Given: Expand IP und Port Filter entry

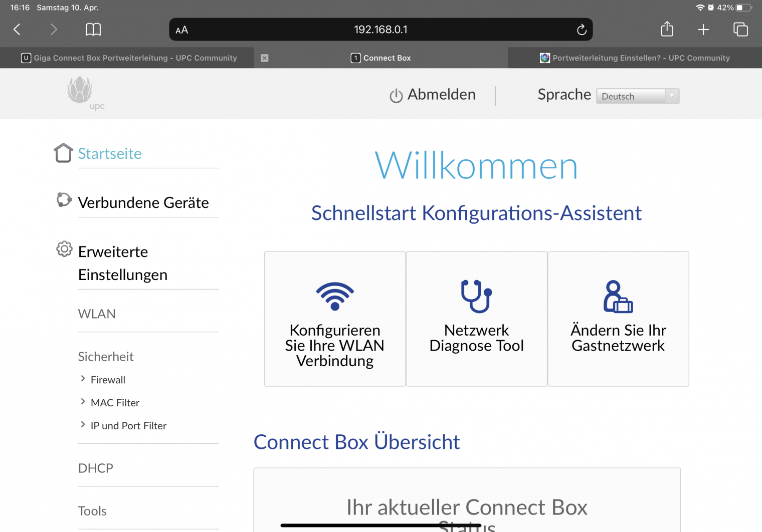Looking at the screenshot, I should tap(128, 426).
